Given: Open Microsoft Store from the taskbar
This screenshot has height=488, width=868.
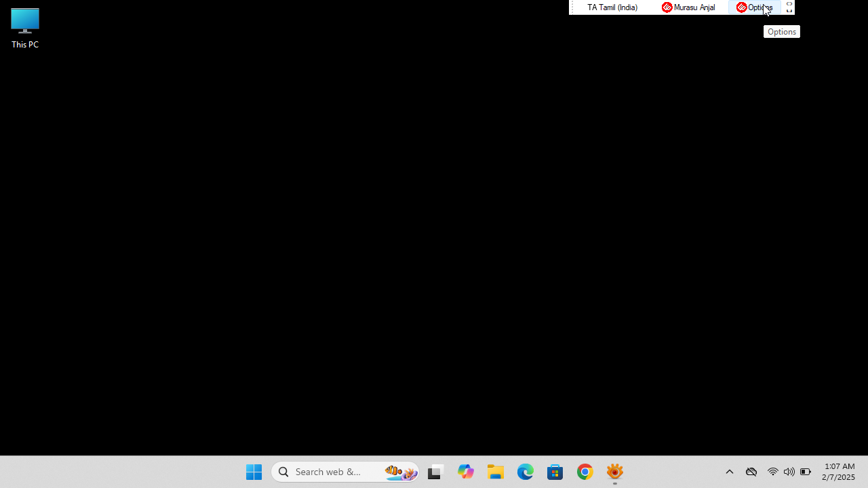Looking at the screenshot, I should [x=555, y=472].
